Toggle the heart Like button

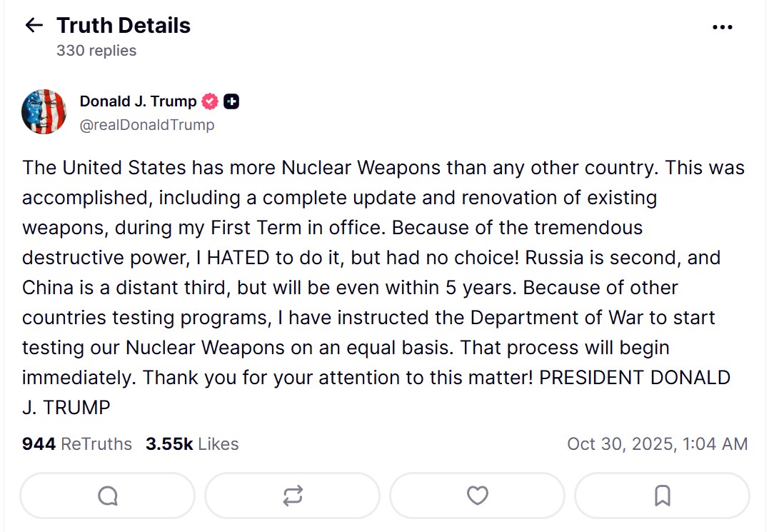(x=477, y=496)
